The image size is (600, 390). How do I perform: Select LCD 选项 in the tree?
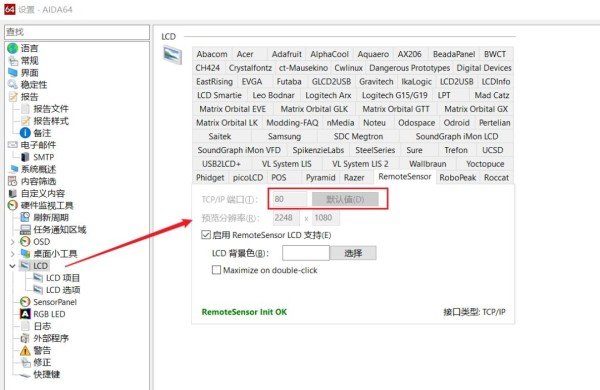[x=63, y=290]
